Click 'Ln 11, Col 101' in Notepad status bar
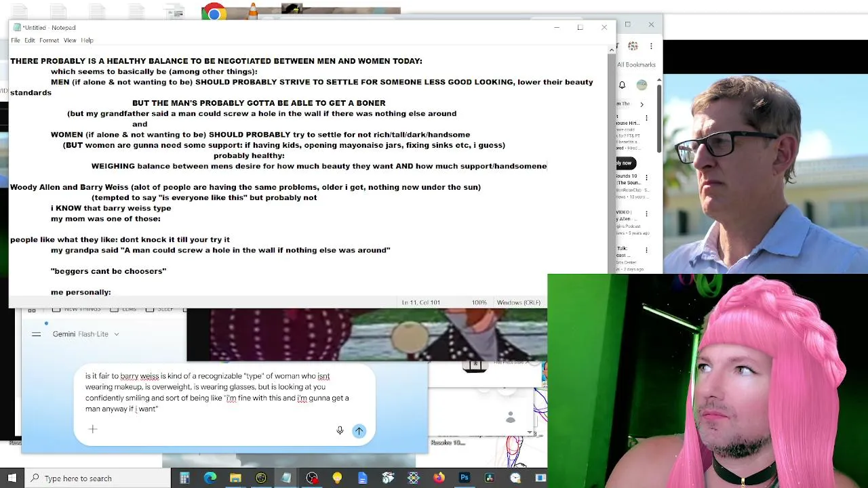This screenshot has width=868, height=488. pos(421,302)
